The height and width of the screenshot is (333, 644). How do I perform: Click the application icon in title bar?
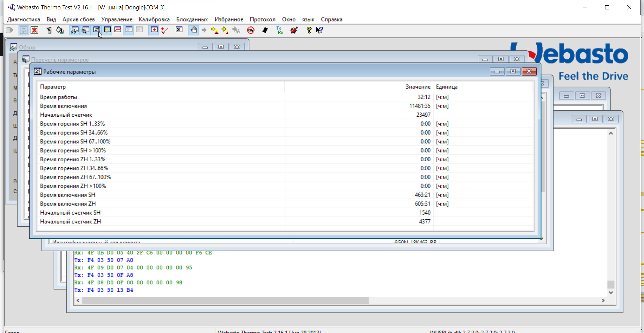(x=11, y=7)
